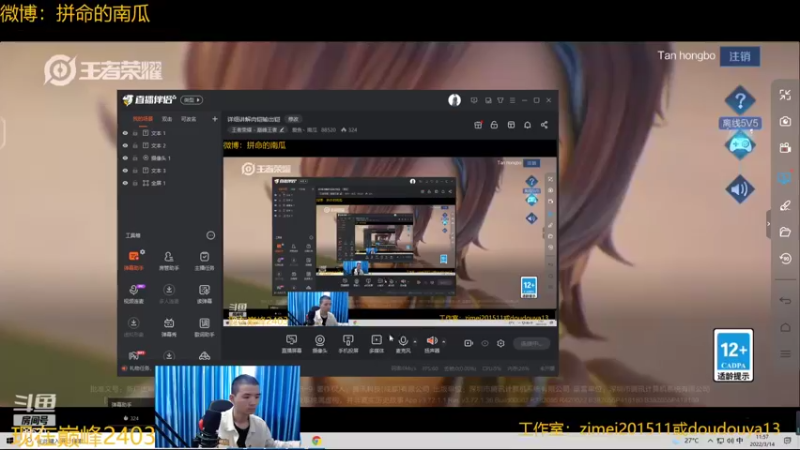Expand speaker options arrow
Viewport: 800px width, 450px height.
pyautogui.click(x=444, y=341)
